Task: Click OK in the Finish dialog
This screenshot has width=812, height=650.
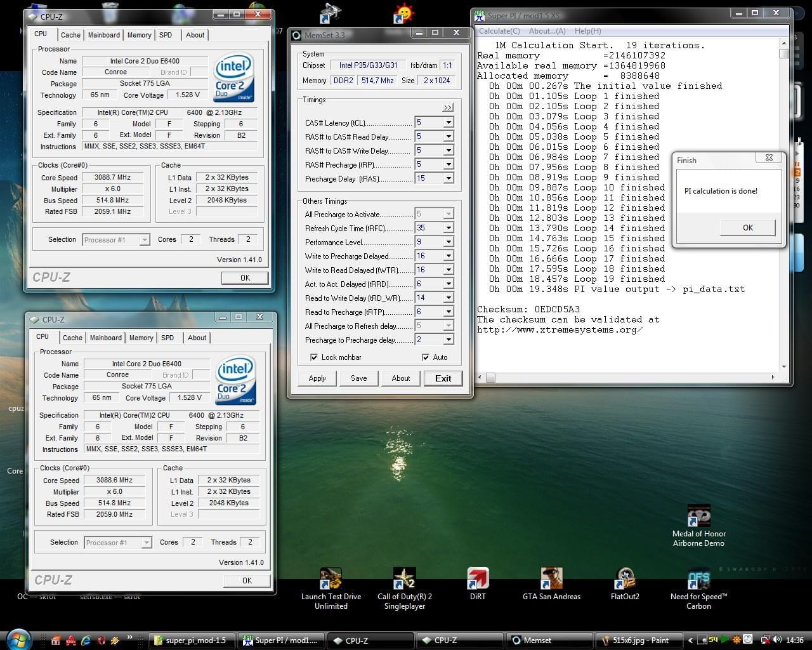Action: coord(748,228)
